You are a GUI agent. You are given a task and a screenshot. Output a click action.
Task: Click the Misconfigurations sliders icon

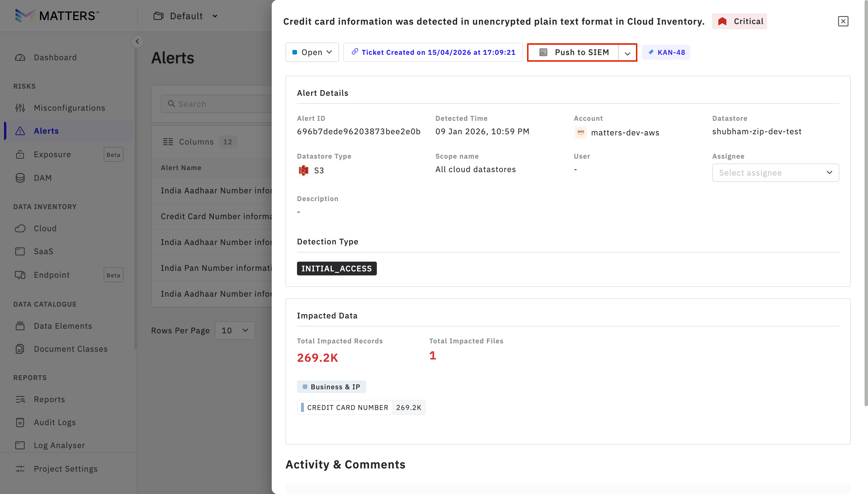[20, 108]
